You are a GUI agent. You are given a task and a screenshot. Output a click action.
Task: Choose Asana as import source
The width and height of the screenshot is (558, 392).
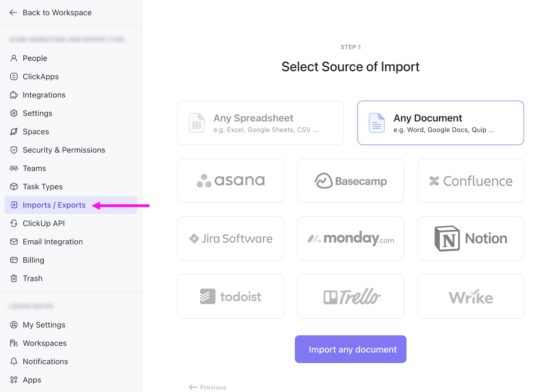pyautogui.click(x=231, y=181)
